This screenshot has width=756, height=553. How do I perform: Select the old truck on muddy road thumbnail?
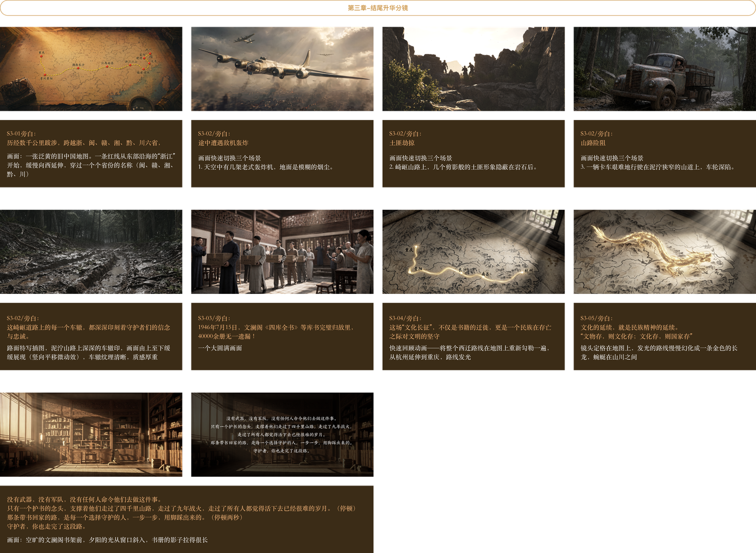pyautogui.click(x=665, y=69)
